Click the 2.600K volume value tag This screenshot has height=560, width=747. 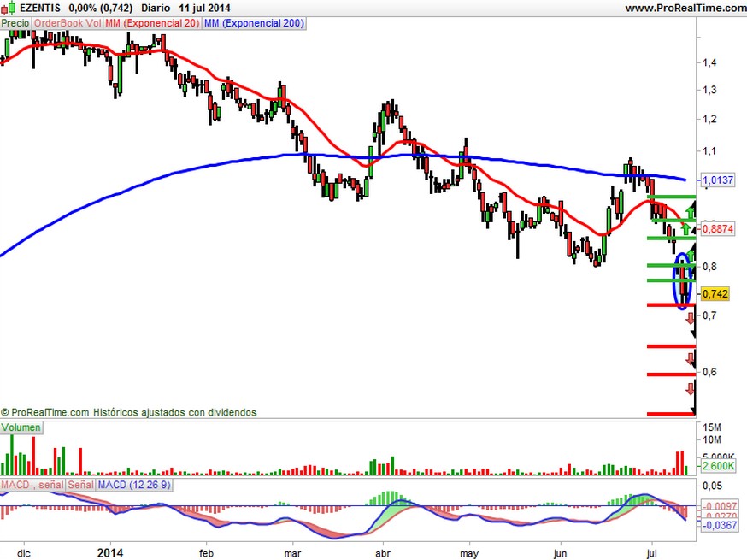tap(719, 466)
